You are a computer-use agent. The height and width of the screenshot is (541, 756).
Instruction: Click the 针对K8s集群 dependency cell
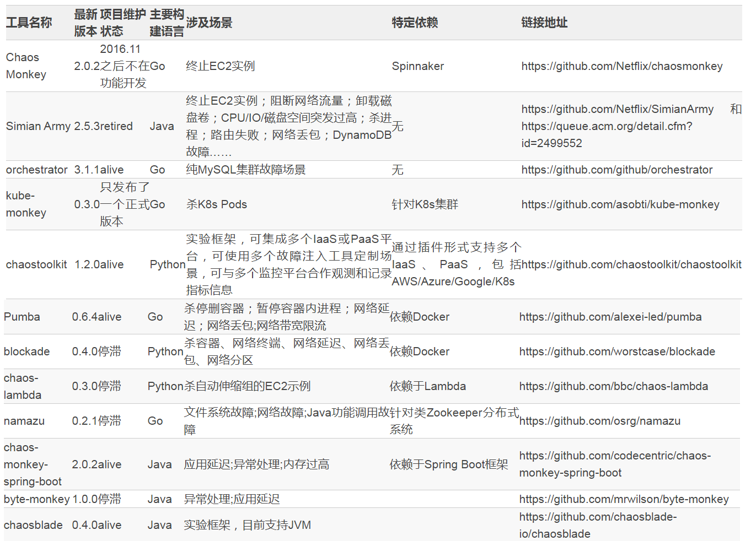pos(425,204)
